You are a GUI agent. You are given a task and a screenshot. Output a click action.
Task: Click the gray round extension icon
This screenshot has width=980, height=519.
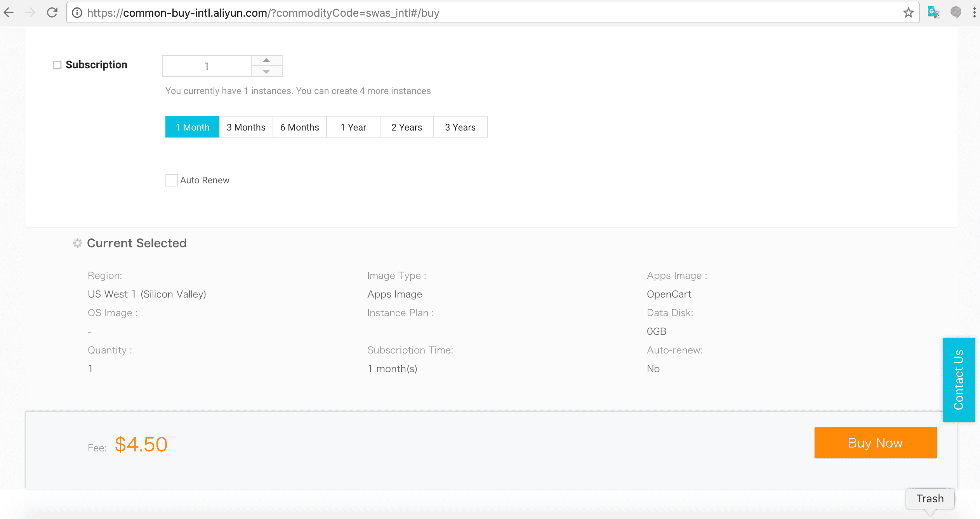pyautogui.click(x=956, y=13)
